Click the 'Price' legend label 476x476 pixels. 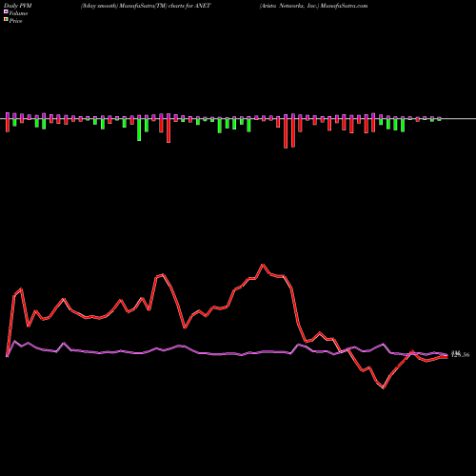coord(15,21)
